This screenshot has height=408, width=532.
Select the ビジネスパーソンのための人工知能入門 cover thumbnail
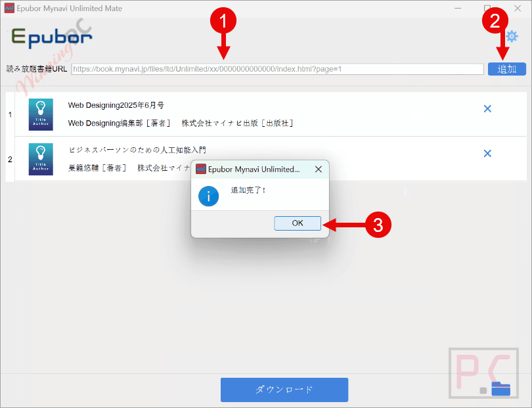41,159
